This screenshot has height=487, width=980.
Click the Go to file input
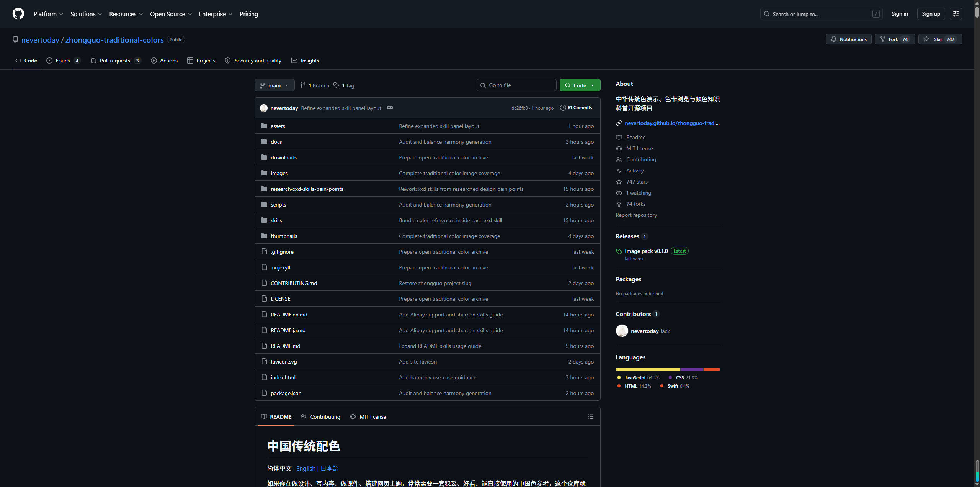pos(516,85)
